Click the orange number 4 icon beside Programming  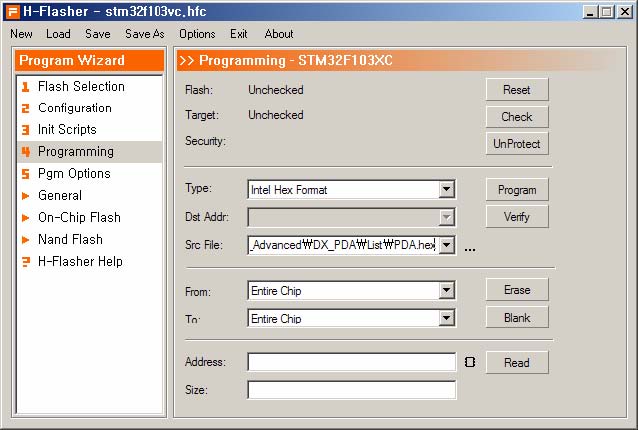(26, 152)
